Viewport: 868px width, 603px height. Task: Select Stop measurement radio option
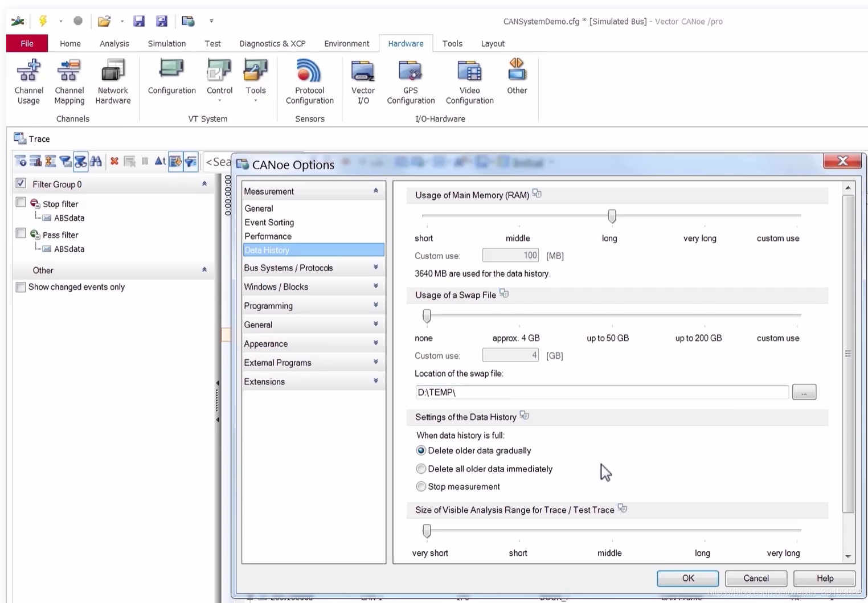[x=421, y=486]
